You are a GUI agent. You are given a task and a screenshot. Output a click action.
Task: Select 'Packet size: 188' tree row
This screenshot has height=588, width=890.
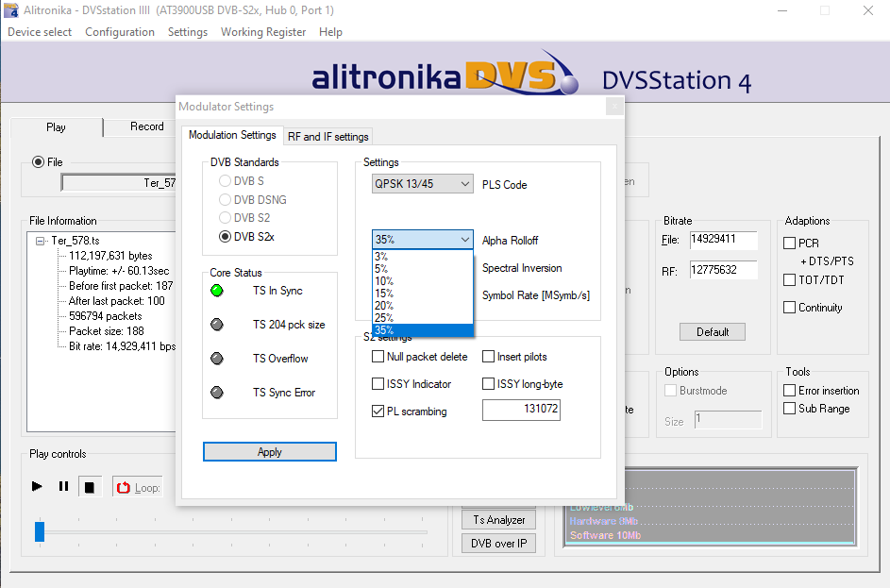point(106,331)
